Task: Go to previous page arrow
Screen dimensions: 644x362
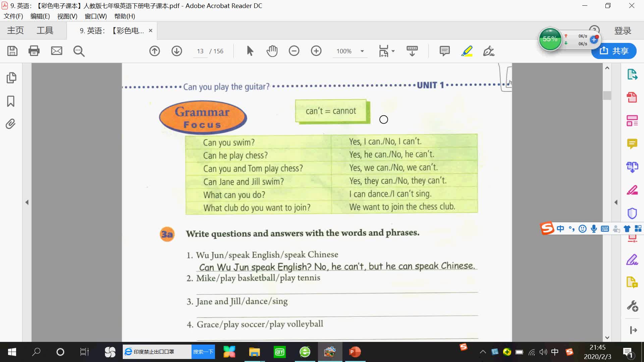Action: pyautogui.click(x=155, y=51)
